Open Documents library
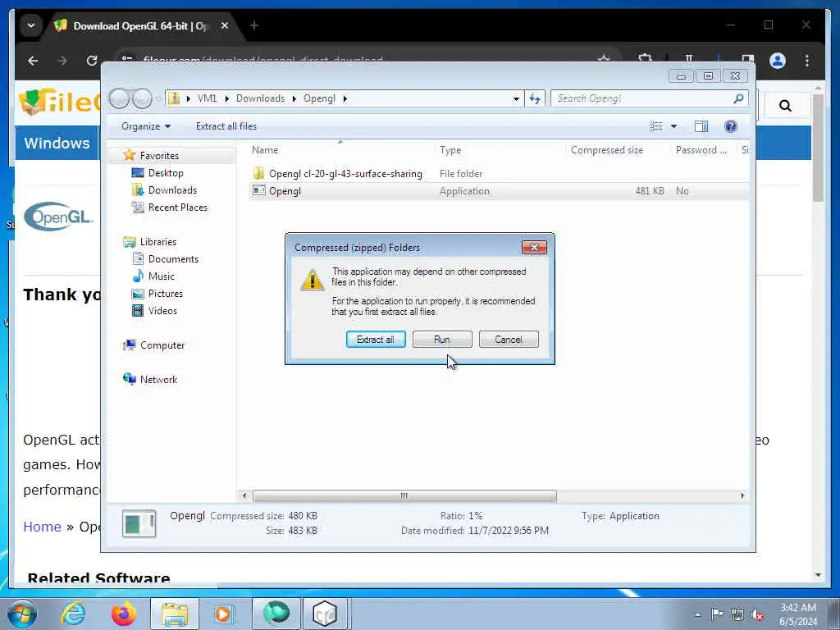This screenshot has height=630, width=840. pyautogui.click(x=173, y=259)
